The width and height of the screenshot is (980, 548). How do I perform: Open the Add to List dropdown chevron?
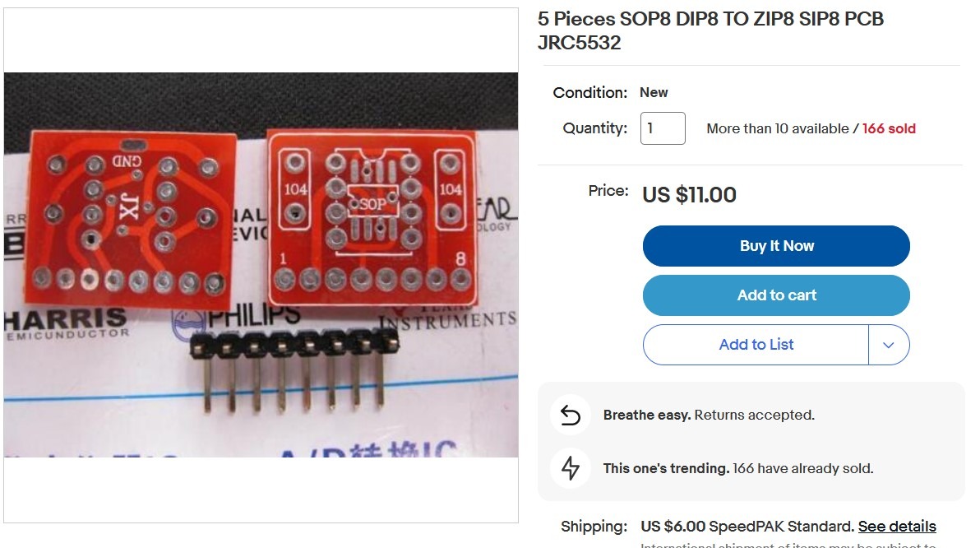pyautogui.click(x=888, y=345)
